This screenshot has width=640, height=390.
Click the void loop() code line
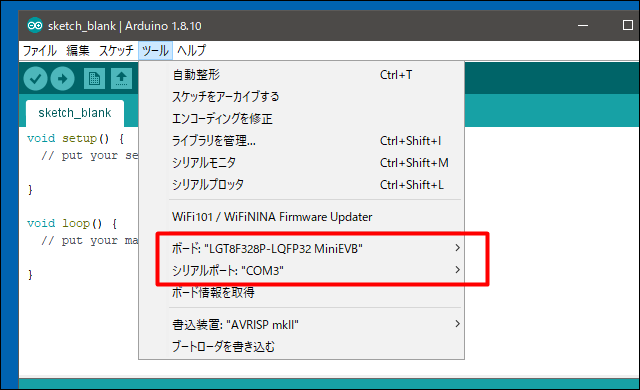click(72, 224)
